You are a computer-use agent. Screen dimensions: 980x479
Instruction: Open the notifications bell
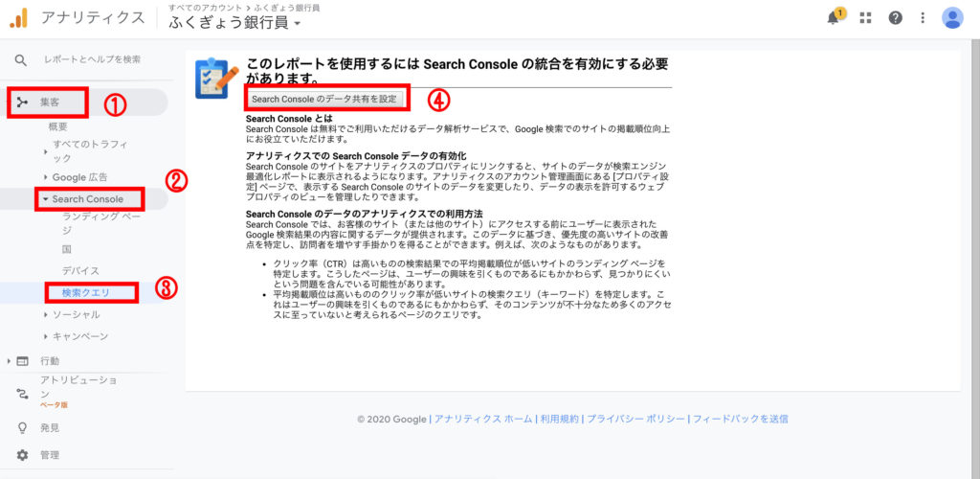pos(834,17)
